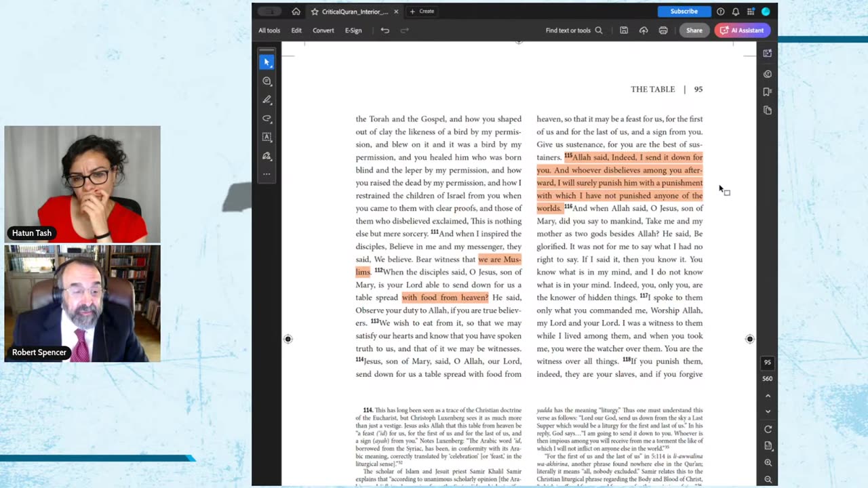Open the comments panel in right rail
The width and height of the screenshot is (868, 488).
pos(767,74)
